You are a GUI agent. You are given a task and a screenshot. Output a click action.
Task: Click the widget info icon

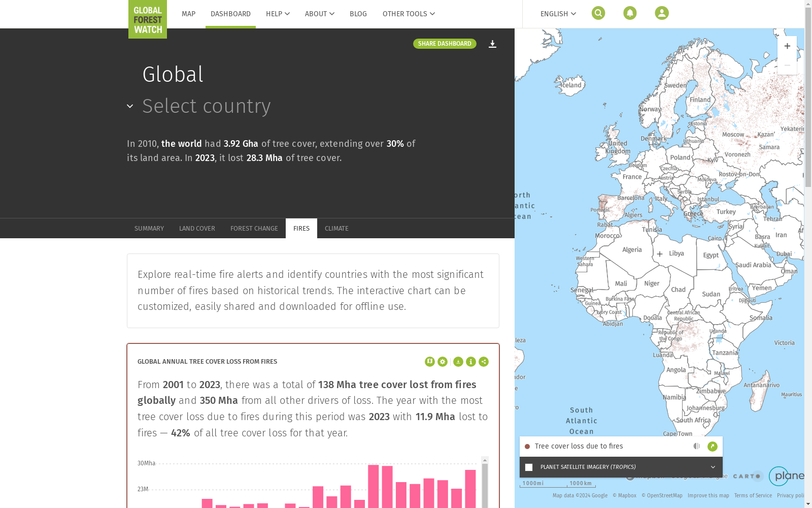pyautogui.click(x=471, y=362)
